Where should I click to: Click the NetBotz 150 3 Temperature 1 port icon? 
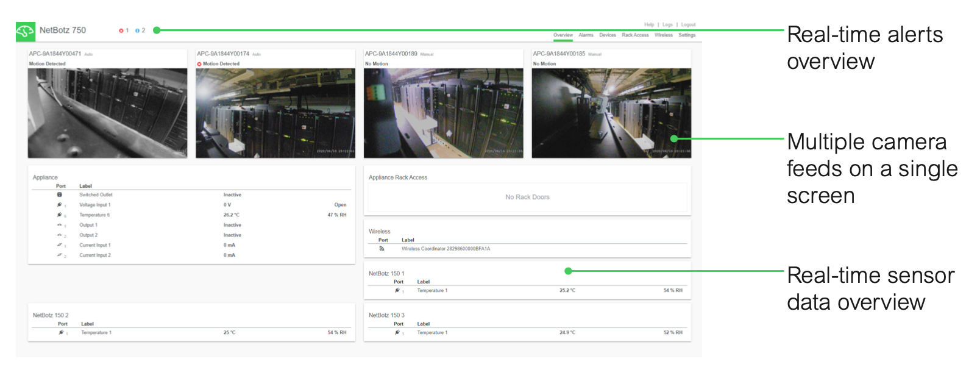397,332
